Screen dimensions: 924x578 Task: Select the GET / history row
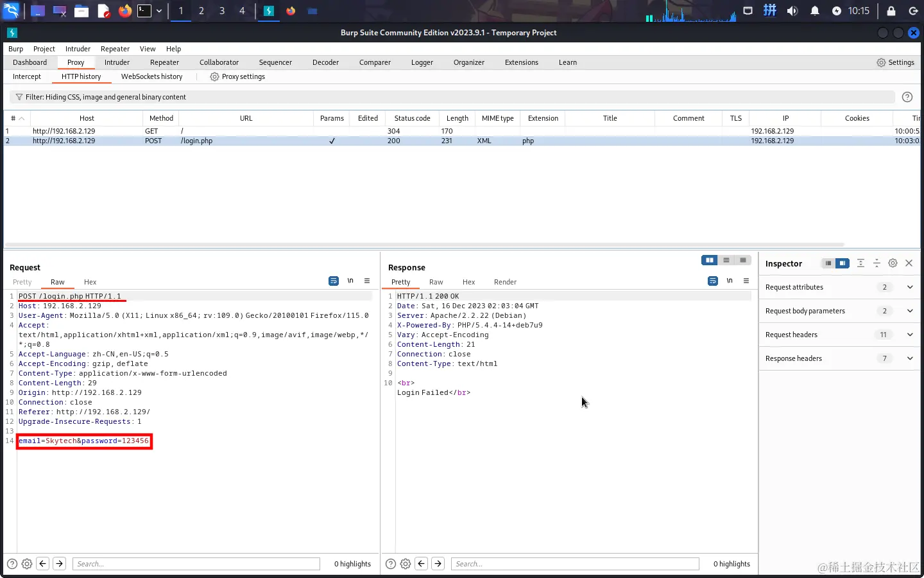pyautogui.click(x=462, y=131)
